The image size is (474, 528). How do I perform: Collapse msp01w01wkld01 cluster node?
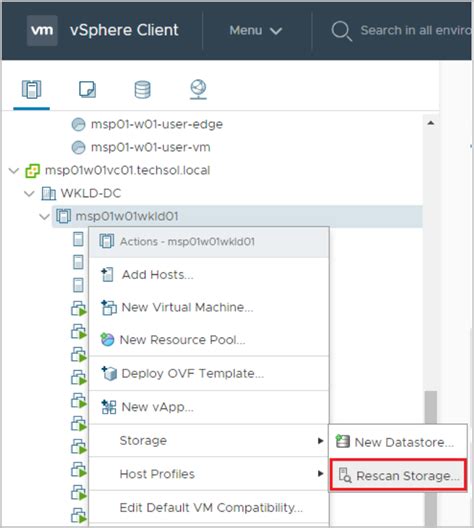[45, 217]
